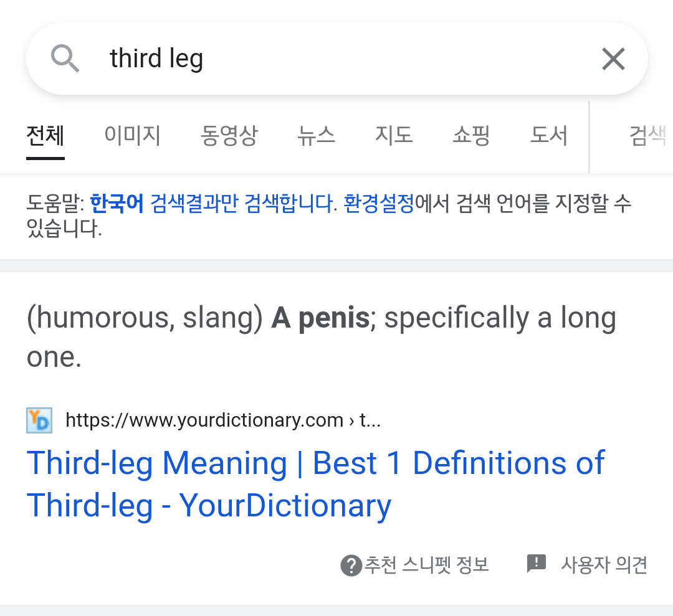Click the feedback speech bubble icon
673x616 pixels.
536,564
